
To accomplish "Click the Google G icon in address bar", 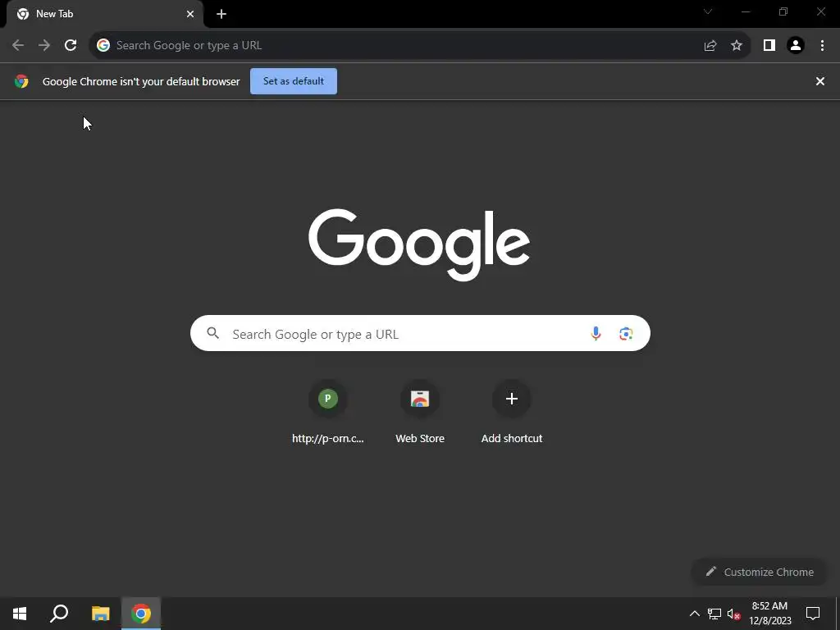I will 103,46.
